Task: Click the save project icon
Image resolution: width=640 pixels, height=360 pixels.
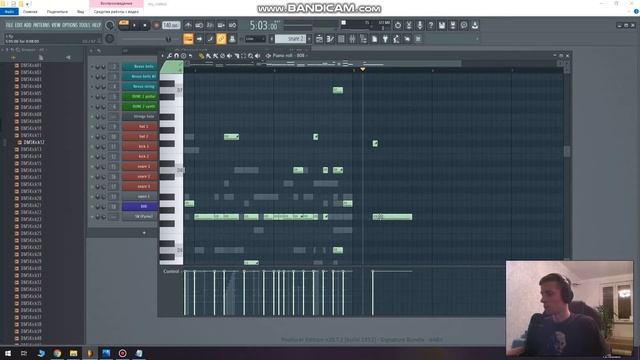Action: pos(442,25)
